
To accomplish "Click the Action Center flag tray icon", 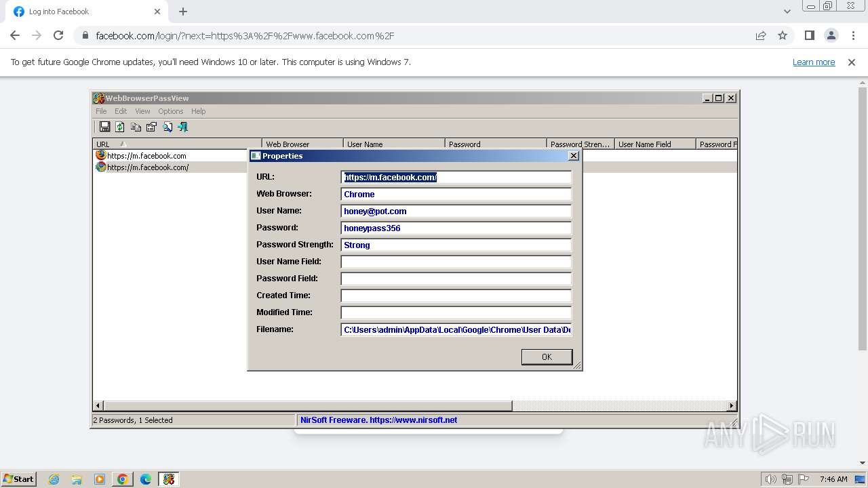I will click(x=804, y=479).
